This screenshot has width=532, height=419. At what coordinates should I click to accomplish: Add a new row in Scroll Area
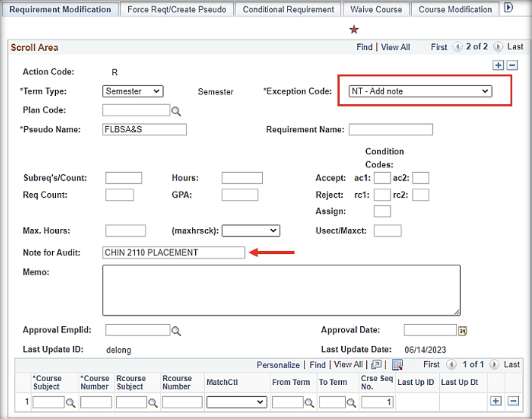498,65
